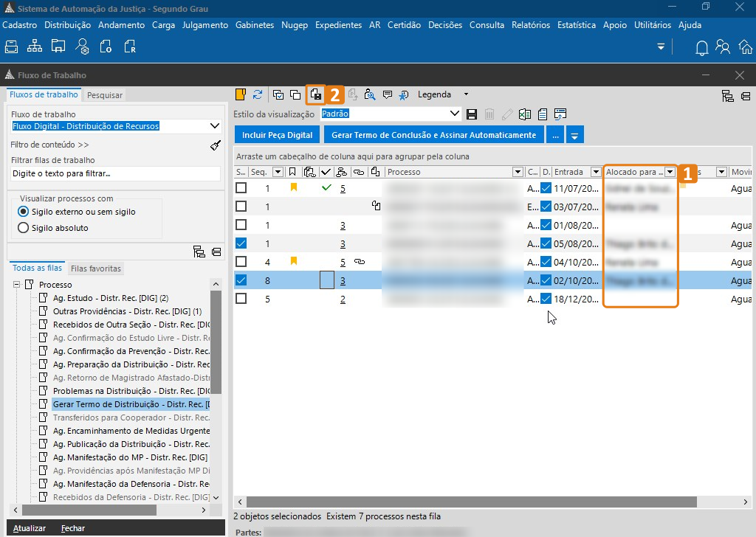Open the Distribuição menu

pos(67,25)
